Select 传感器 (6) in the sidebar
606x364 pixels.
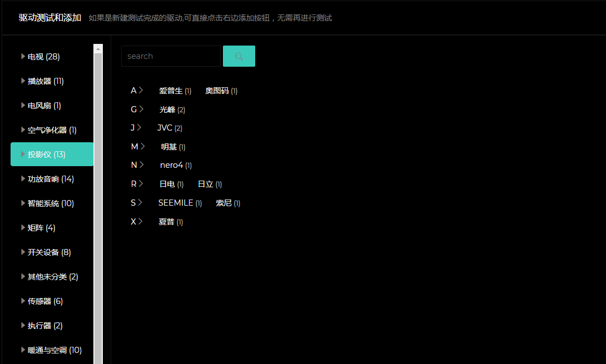[45, 301]
